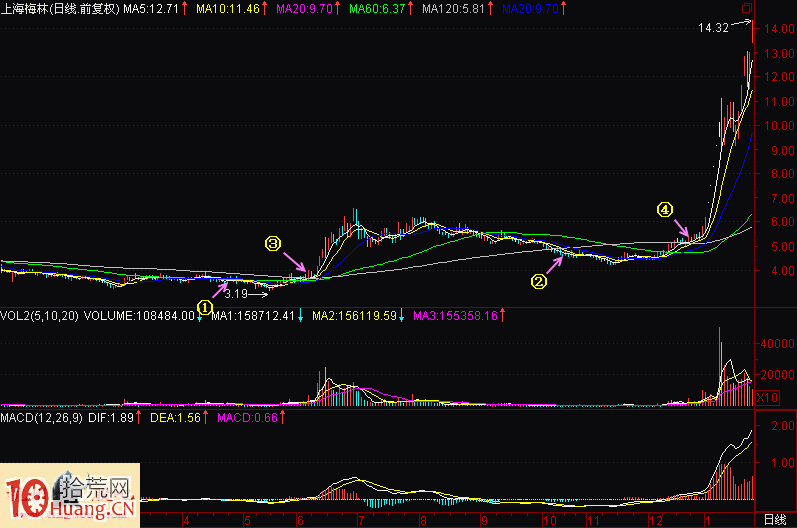Click the DIF:1.89 value
This screenshot has height=528, width=797.
(x=111, y=418)
